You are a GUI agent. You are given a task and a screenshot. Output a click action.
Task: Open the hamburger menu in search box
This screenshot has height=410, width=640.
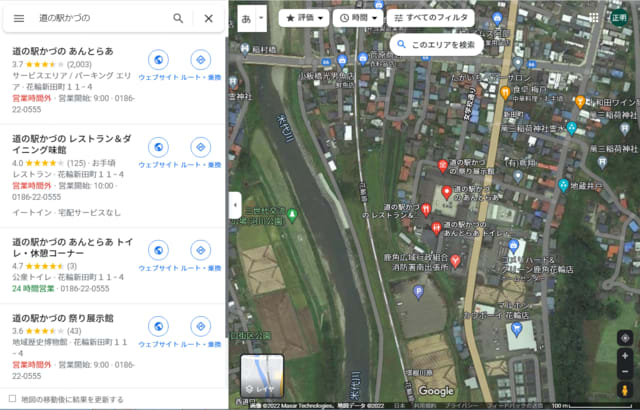[x=19, y=18]
